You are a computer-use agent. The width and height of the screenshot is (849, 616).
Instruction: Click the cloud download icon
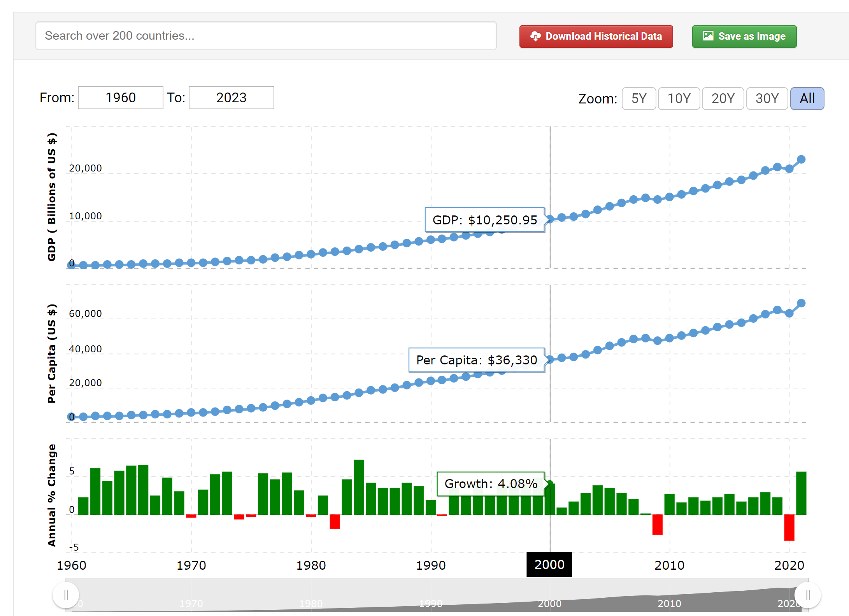[x=535, y=36]
